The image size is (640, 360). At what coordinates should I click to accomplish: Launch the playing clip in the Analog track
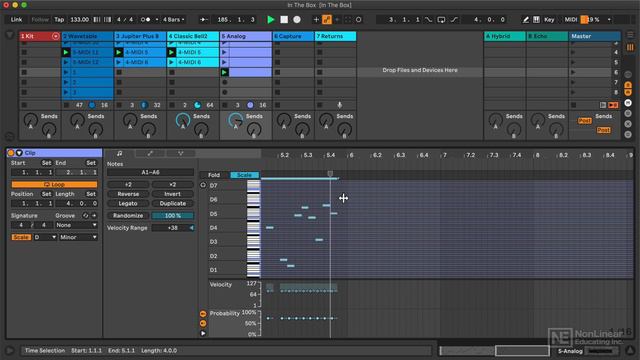(224, 72)
